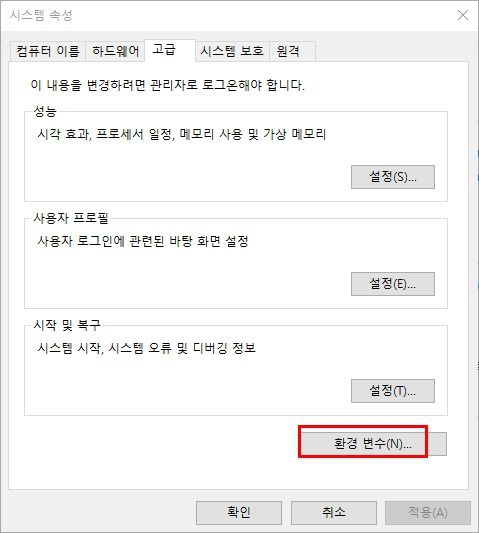The height and width of the screenshot is (533, 479).
Task: Switch to the 원격 tab
Action: pyautogui.click(x=292, y=51)
